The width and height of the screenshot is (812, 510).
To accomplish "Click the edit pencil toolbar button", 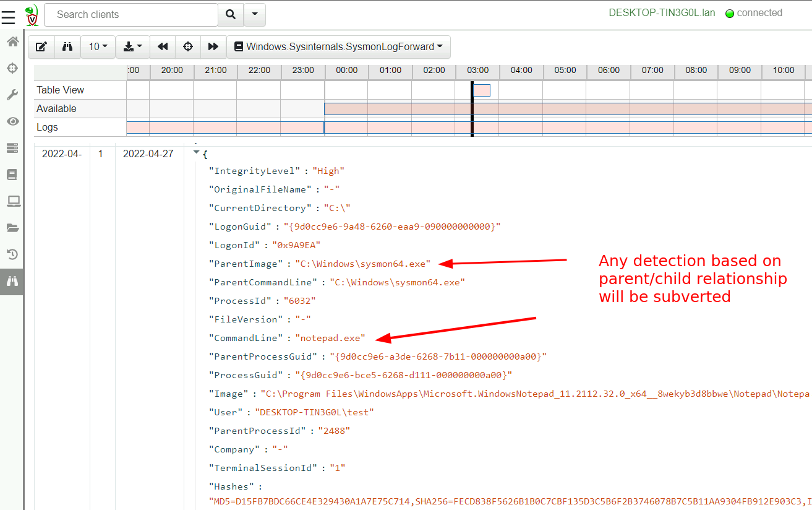I will pyautogui.click(x=41, y=46).
